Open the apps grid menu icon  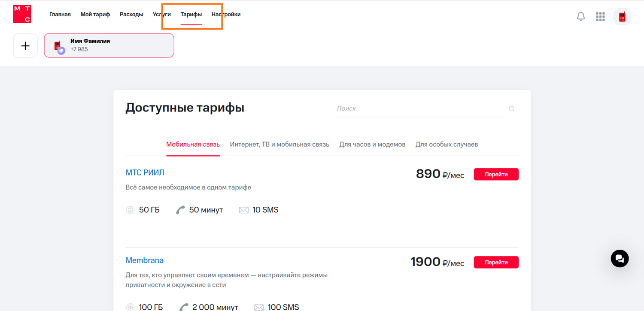[600, 16]
